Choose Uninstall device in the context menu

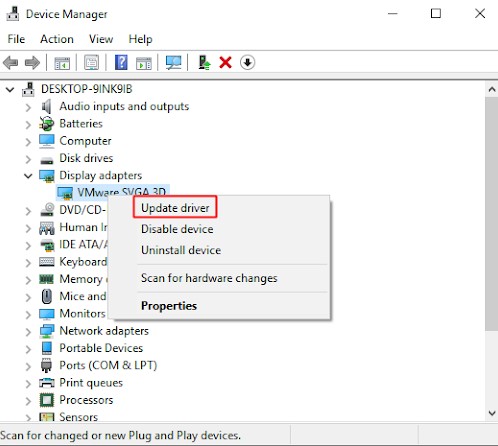click(x=181, y=250)
